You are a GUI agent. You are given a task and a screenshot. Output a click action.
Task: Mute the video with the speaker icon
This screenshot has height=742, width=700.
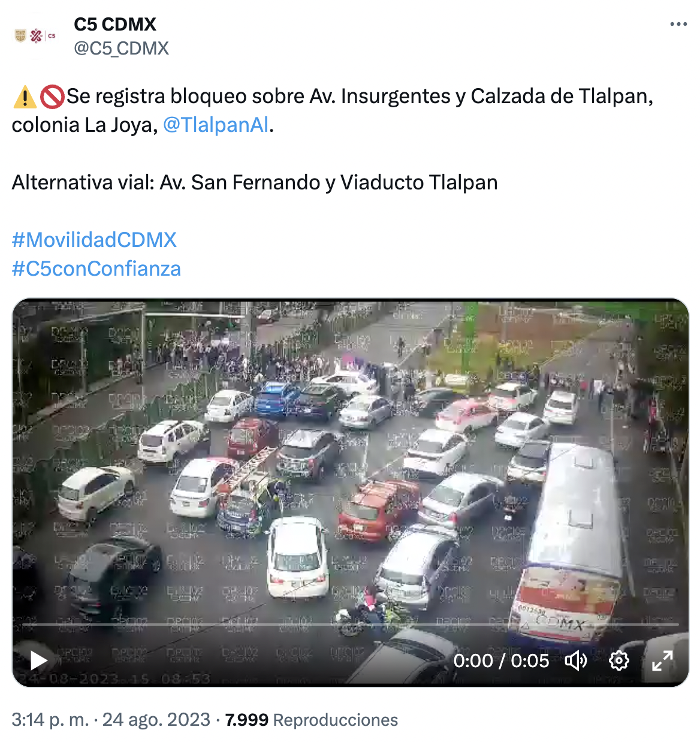(576, 660)
